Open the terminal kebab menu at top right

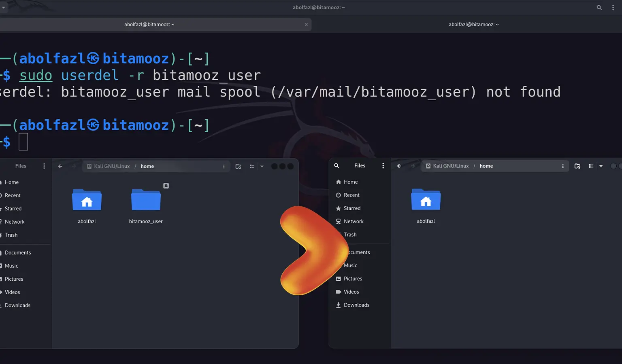tap(613, 8)
